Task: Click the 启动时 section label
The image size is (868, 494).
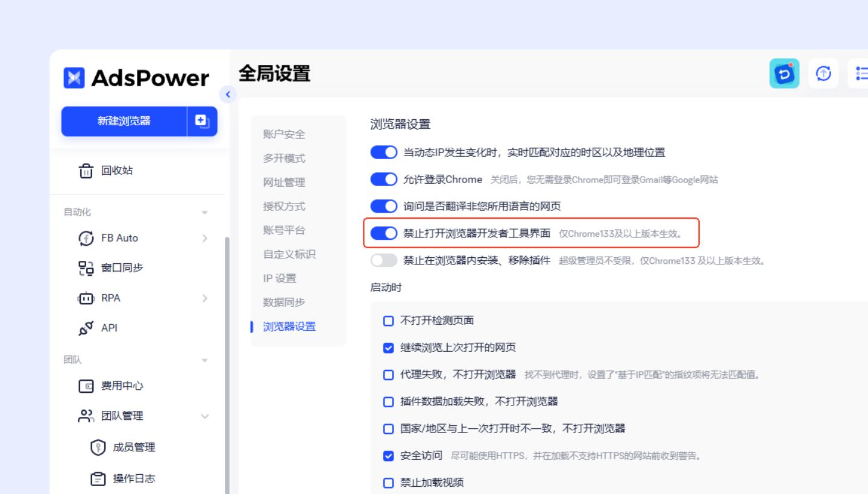Action: point(386,287)
